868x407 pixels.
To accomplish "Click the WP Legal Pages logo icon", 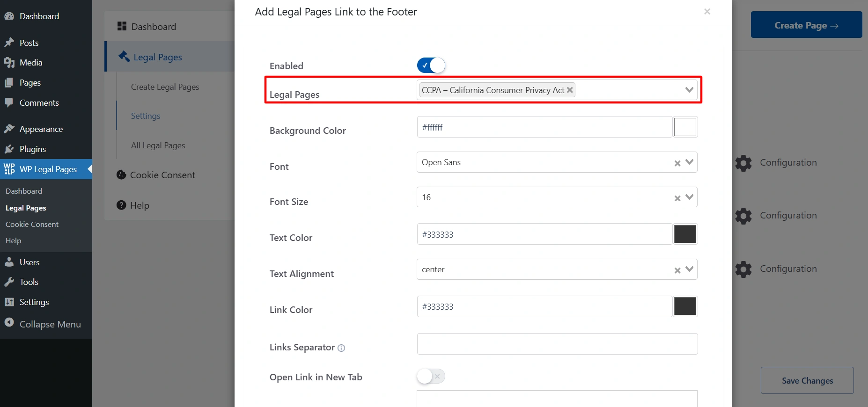I will pos(9,169).
